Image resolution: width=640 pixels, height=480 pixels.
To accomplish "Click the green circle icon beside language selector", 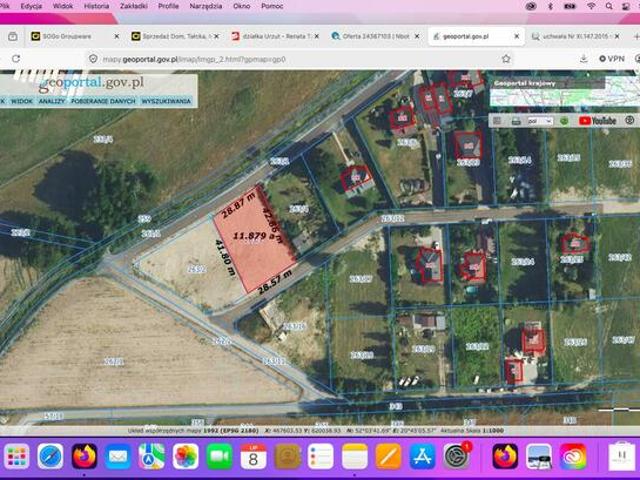I will tap(564, 121).
